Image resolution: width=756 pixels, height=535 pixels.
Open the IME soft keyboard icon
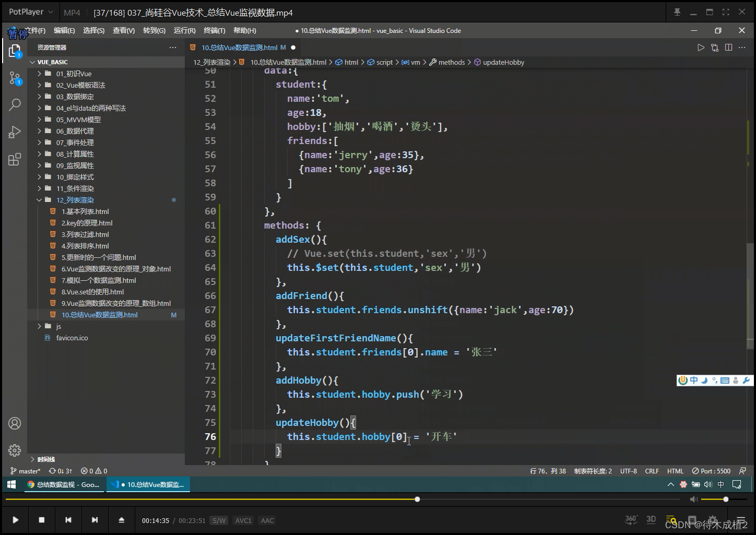(x=725, y=381)
